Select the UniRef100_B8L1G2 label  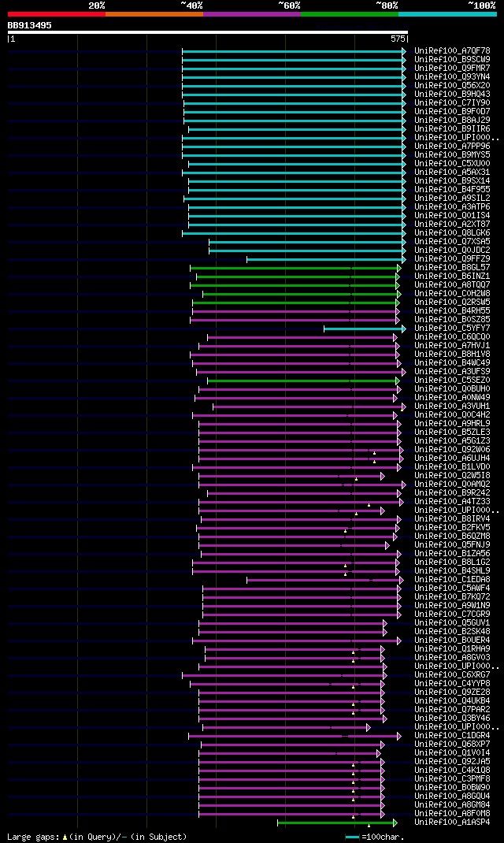point(452,563)
